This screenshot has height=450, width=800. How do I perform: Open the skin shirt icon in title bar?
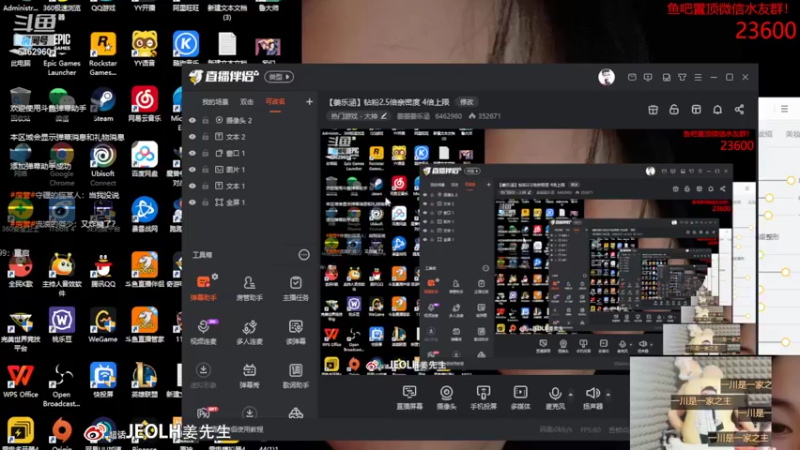(x=682, y=77)
